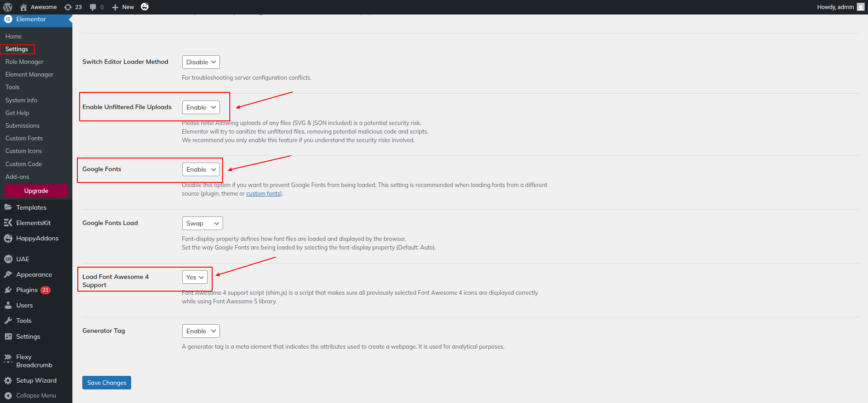Open the comments bubble icon
This screenshot has height=403, width=868.
93,7
